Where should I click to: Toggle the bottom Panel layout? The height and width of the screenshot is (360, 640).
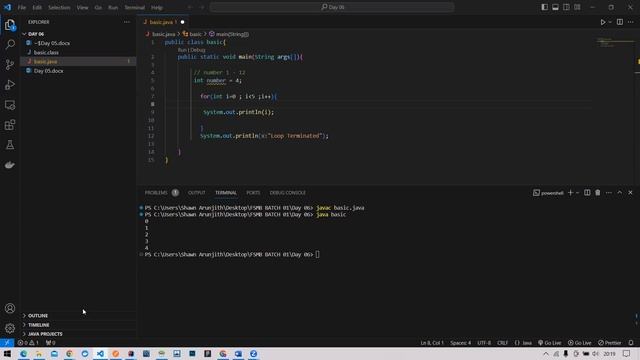click(555, 7)
